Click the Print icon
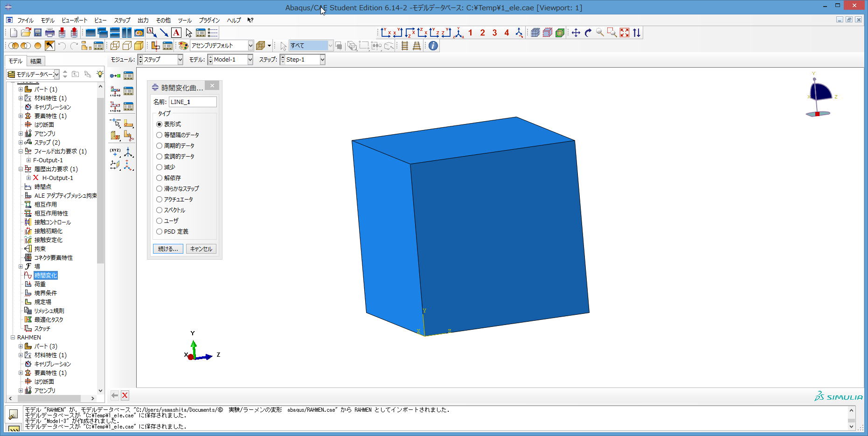The height and width of the screenshot is (436, 868). click(50, 33)
